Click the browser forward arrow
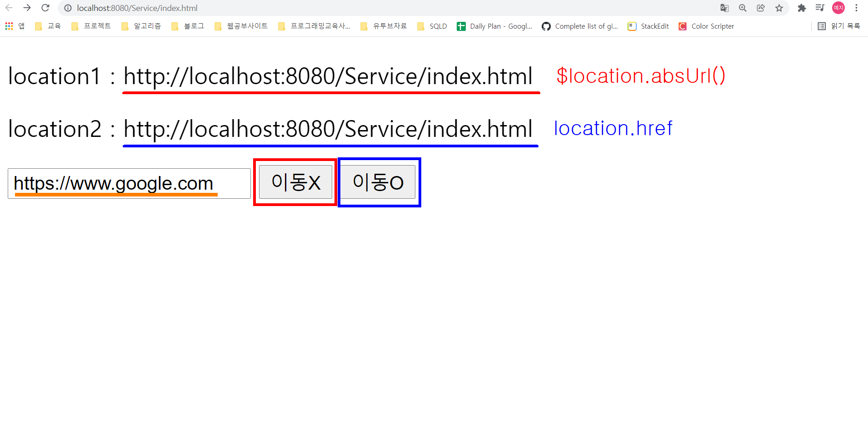This screenshot has width=868, height=443. click(x=27, y=8)
